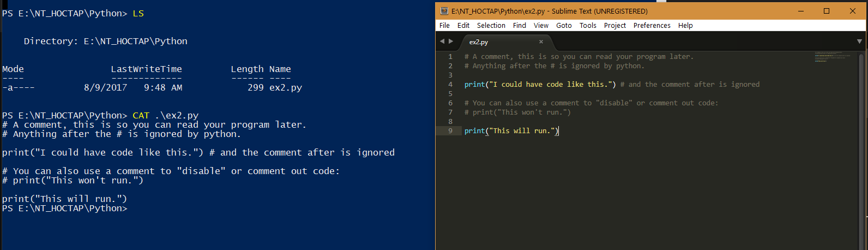Close the Sublime Text window
This screenshot has width=868, height=250.
tap(853, 11)
